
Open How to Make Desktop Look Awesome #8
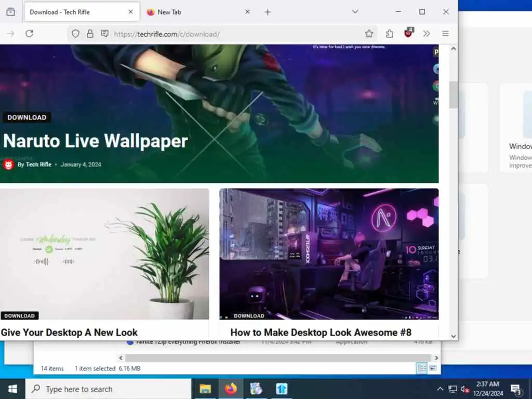321,332
